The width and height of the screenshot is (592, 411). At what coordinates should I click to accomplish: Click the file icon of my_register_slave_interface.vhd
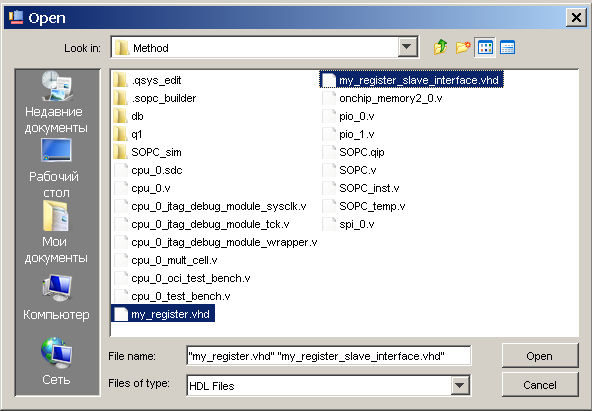329,80
